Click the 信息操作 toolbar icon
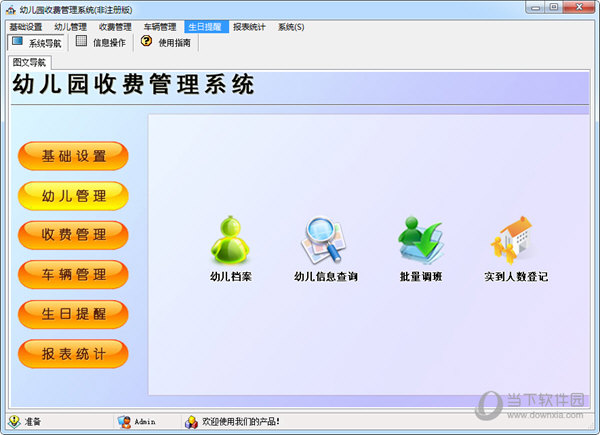This screenshot has width=600, height=435. click(81, 41)
